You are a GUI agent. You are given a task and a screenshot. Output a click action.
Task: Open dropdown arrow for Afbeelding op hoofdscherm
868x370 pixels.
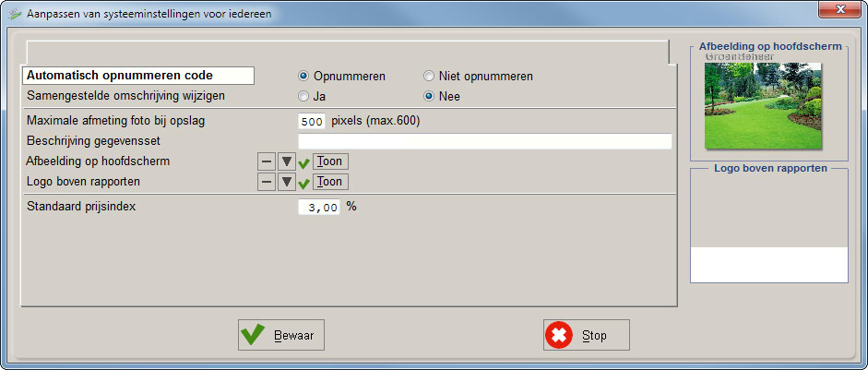tap(287, 161)
